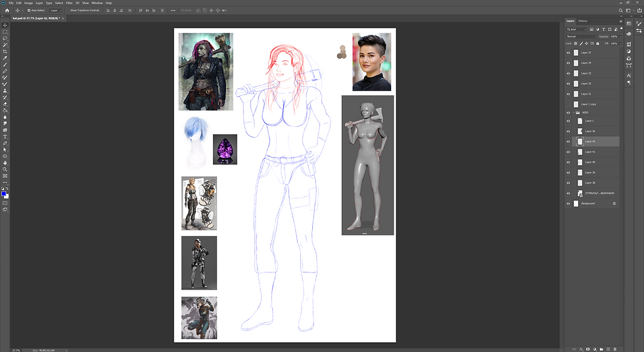Image resolution: width=644 pixels, height=352 pixels.
Task: Select the Crop tool
Action: (x=5, y=51)
